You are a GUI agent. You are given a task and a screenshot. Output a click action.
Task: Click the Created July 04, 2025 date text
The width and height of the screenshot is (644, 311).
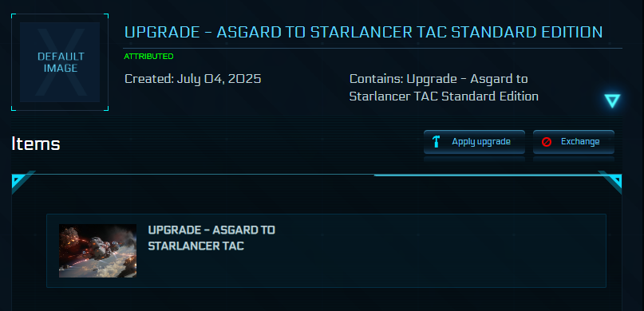click(192, 79)
